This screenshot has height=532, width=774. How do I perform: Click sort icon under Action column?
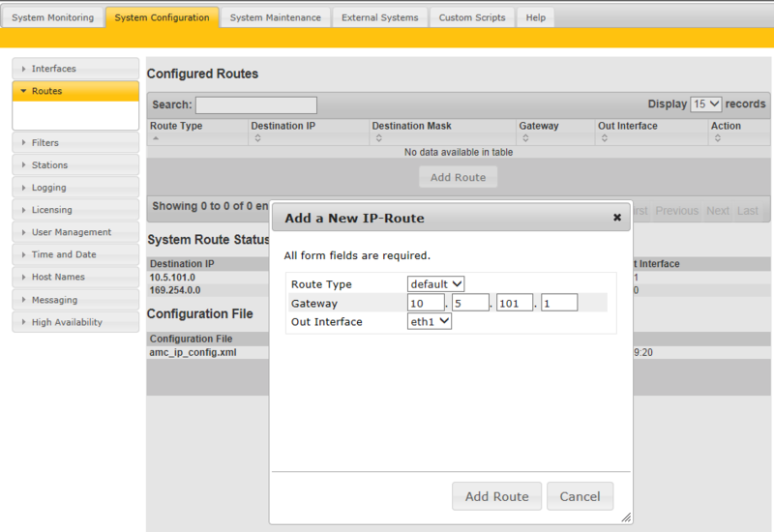[x=718, y=138]
